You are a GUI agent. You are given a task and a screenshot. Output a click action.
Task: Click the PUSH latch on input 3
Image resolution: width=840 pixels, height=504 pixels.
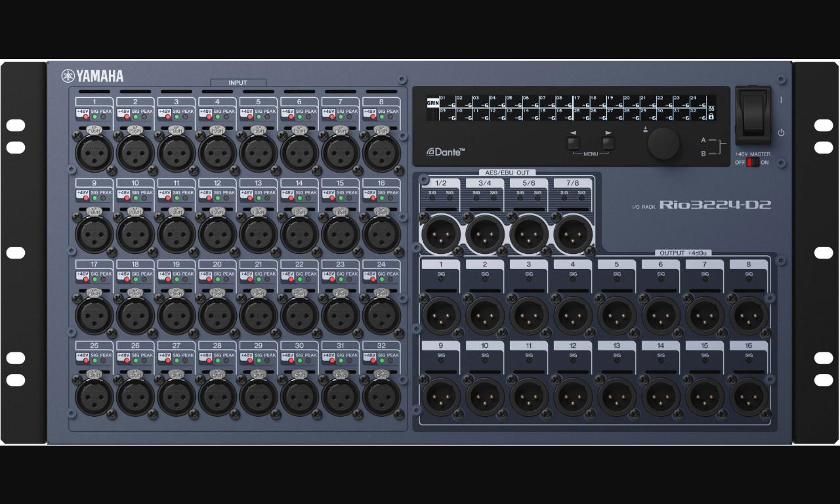176,130
